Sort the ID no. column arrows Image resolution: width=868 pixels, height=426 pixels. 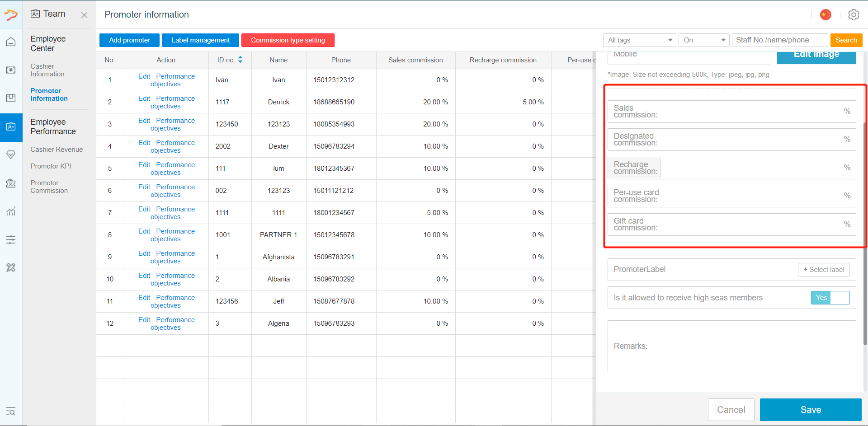(x=240, y=60)
